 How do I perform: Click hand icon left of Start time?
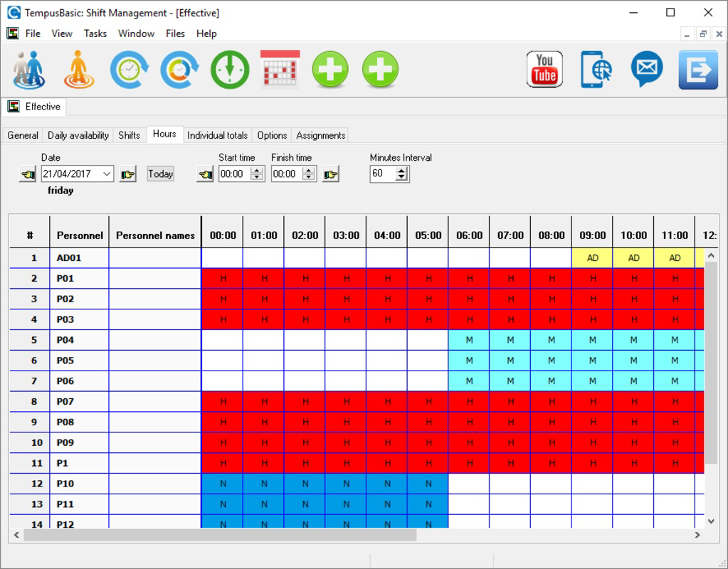(x=205, y=174)
